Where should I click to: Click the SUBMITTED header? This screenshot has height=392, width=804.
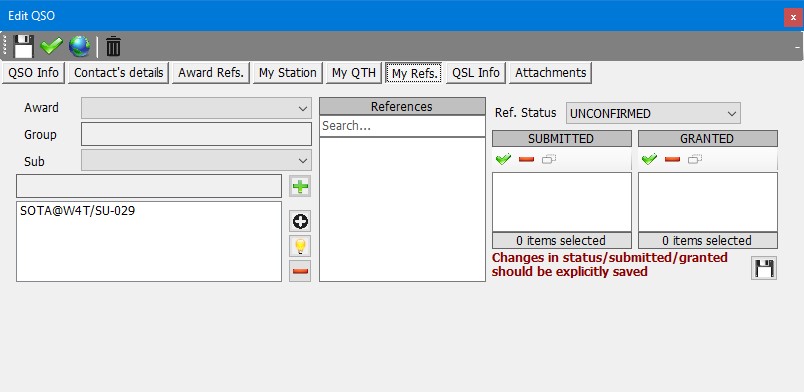561,139
